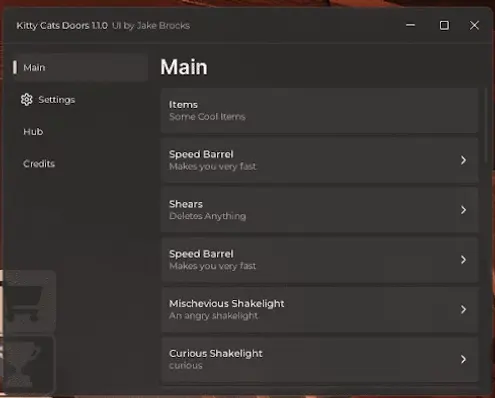
Task: Click the vertical scrollbar in the Main list
Action: pos(486,126)
